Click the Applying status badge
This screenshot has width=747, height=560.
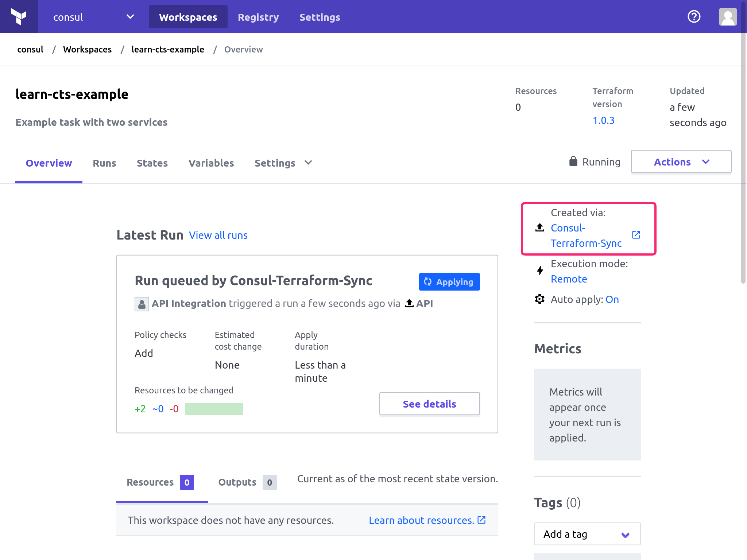pos(449,282)
